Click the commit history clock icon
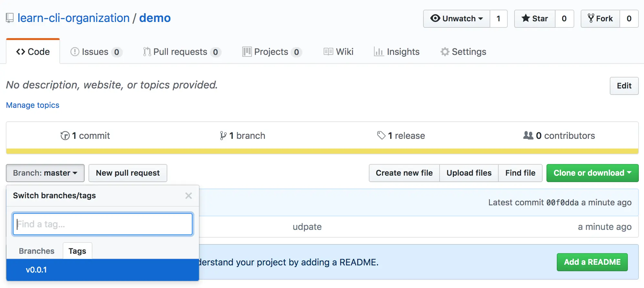The height and width of the screenshot is (288, 644). point(65,136)
